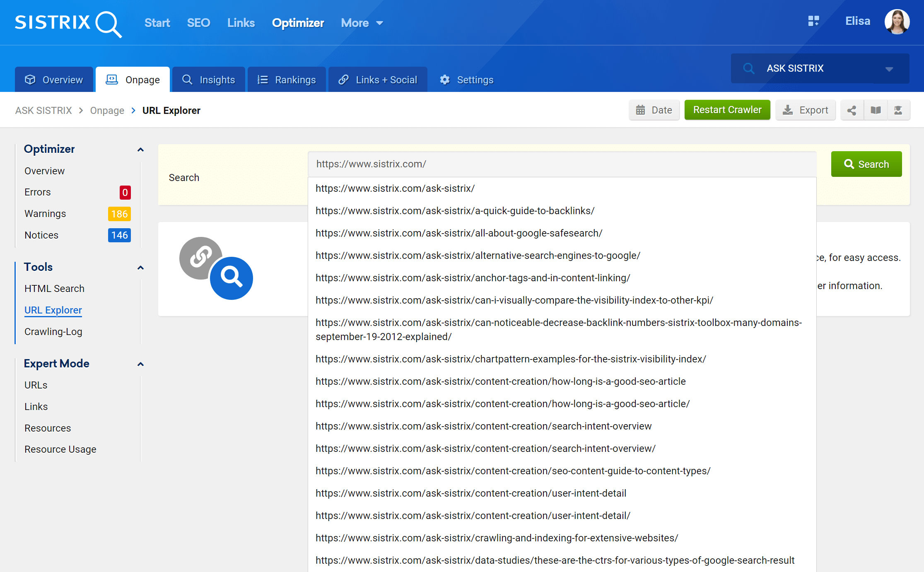This screenshot has height=572, width=924.
Task: Select the data-studies ctrs suggestion
Action: (562, 560)
